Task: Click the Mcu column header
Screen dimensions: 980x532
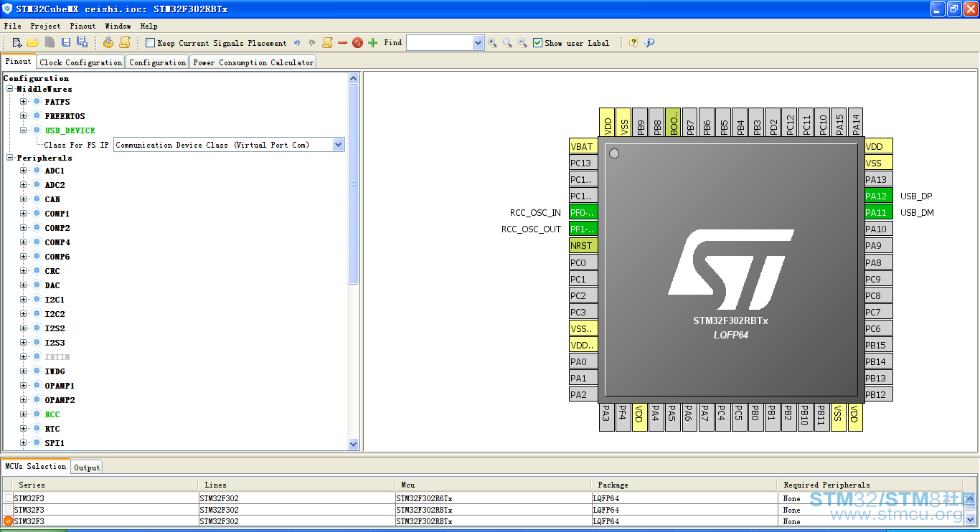Action: pos(493,485)
